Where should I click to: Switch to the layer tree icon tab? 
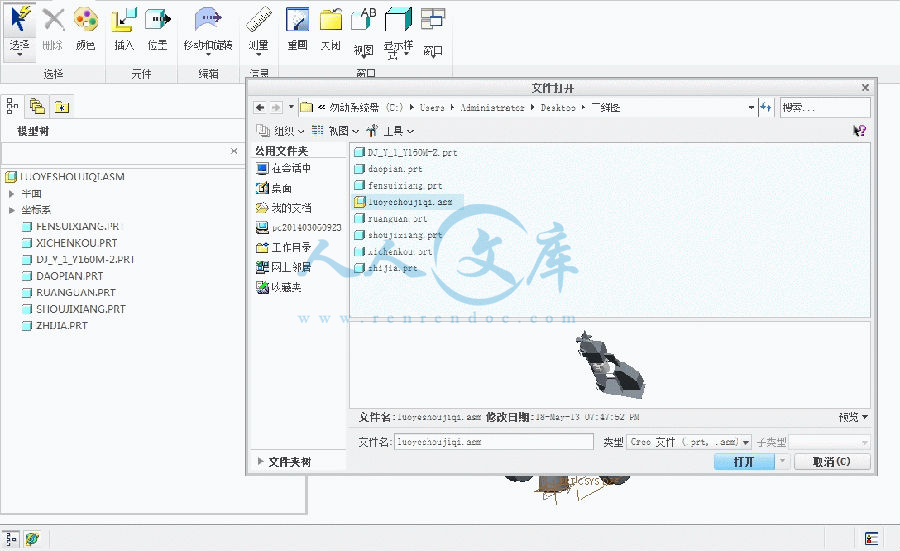click(x=37, y=106)
